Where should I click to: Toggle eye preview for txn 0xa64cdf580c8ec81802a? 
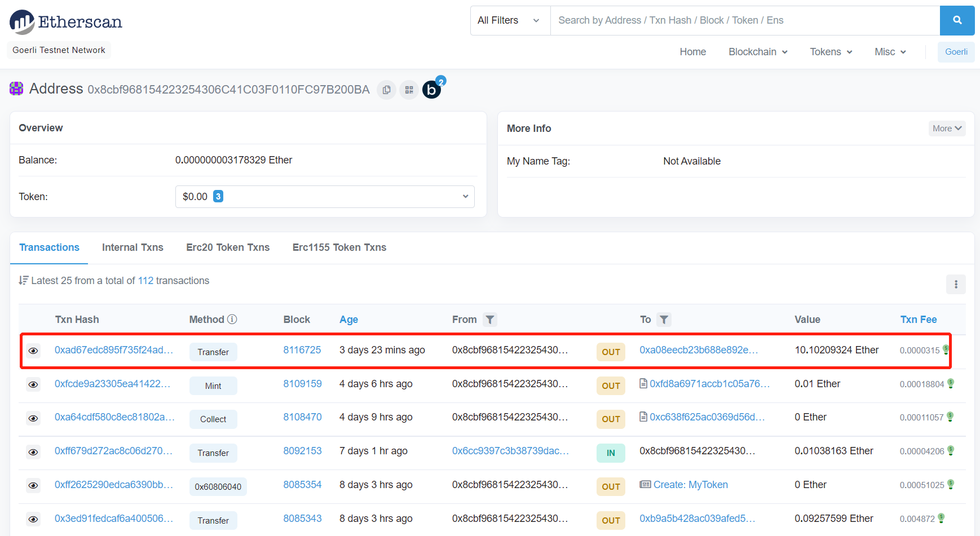pos(33,418)
